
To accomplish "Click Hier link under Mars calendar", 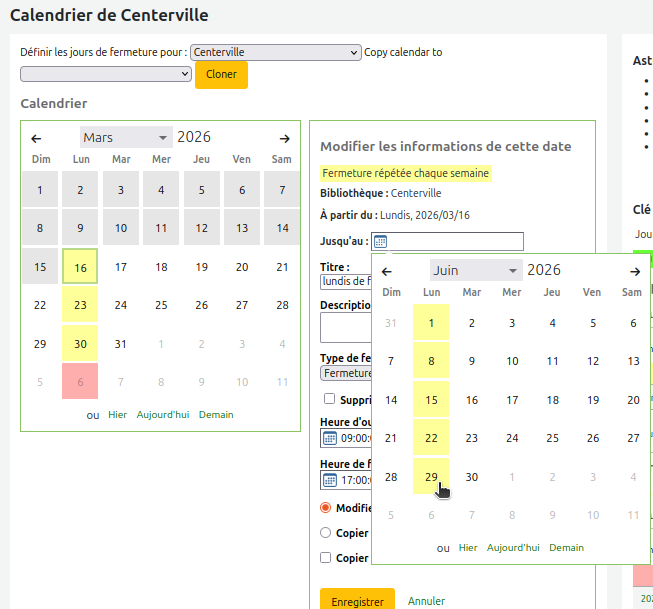I will (117, 415).
